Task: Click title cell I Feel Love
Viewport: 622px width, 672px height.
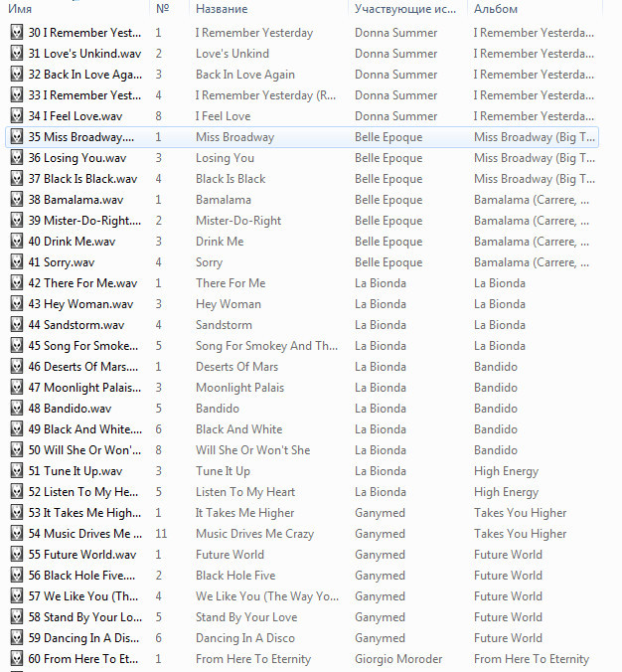Action: click(224, 116)
